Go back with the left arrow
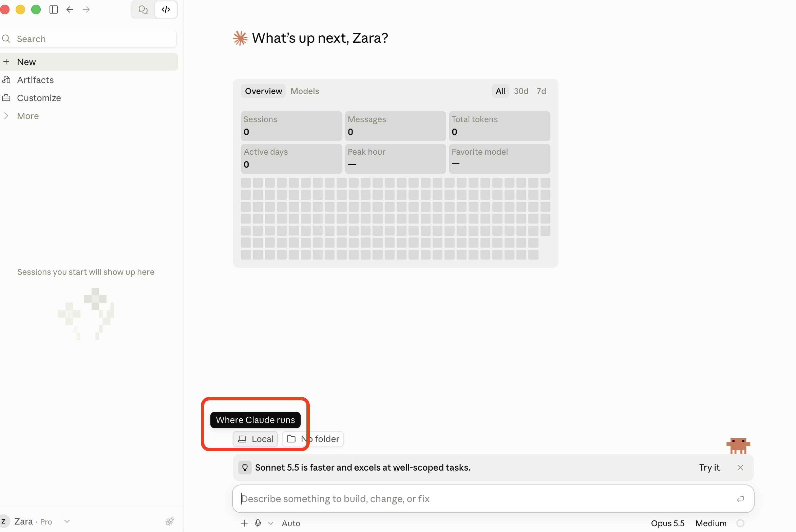 tap(70, 9)
